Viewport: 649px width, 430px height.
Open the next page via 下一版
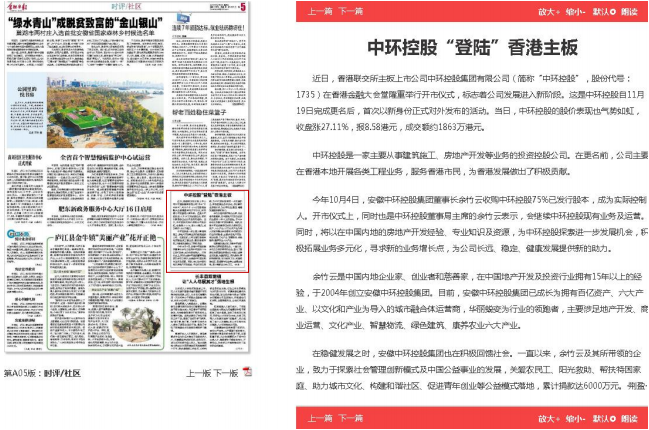coord(226,373)
